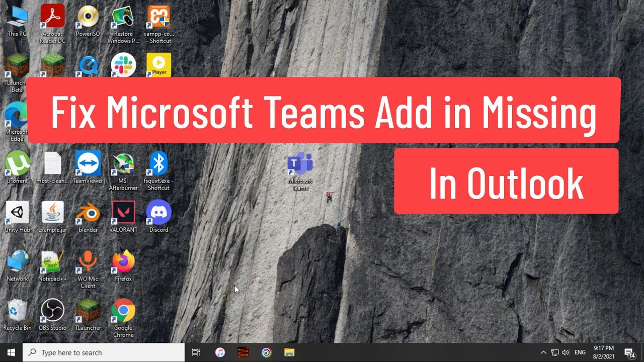Image resolution: width=644 pixels, height=362 pixels.
Task: Open the volume control tray icon
Action: (566, 352)
